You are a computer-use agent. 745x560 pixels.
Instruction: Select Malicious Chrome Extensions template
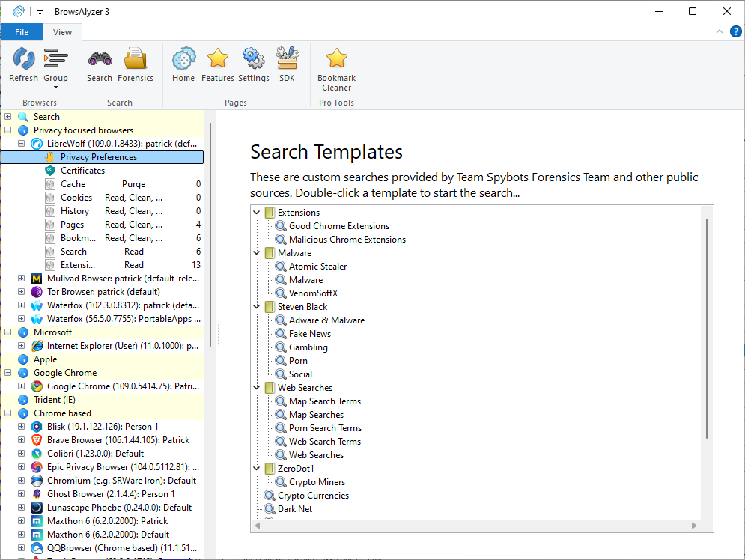(x=347, y=240)
